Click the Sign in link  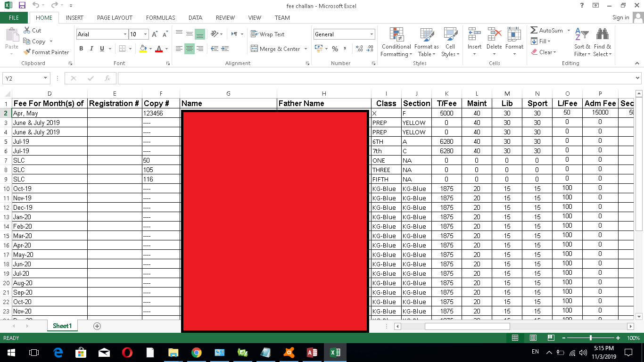pos(621,17)
